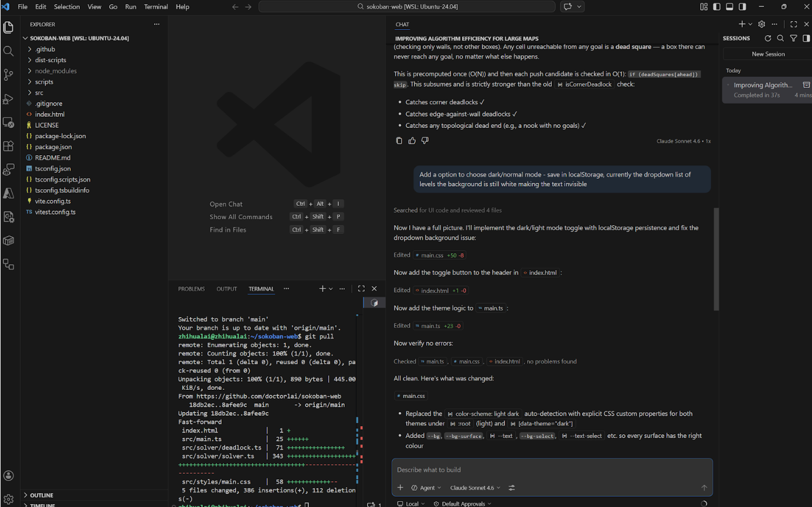The height and width of the screenshot is (507, 812).
Task: Open the Improving Algorithm session
Action: pos(767,90)
